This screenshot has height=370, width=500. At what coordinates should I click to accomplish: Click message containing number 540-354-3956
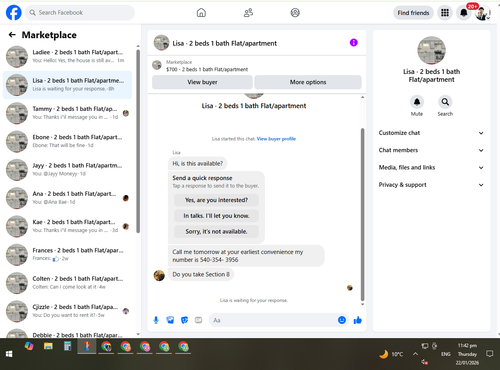tap(246, 256)
